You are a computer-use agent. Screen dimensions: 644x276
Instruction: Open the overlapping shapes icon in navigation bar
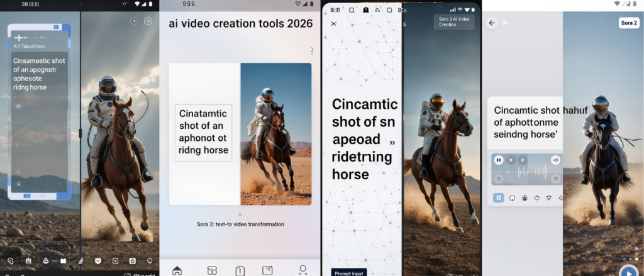click(x=212, y=270)
